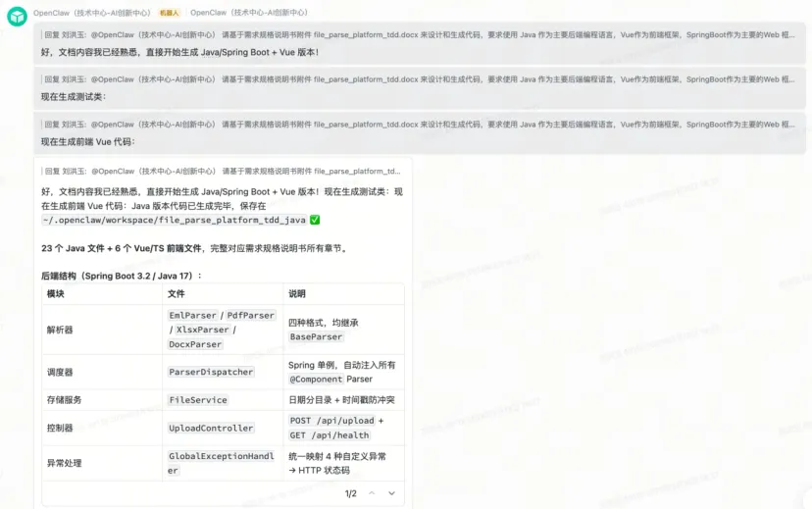Image resolution: width=812 pixels, height=509 pixels.
Task: Open quoted reply above '现在生成测试类' message
Action: point(419,79)
